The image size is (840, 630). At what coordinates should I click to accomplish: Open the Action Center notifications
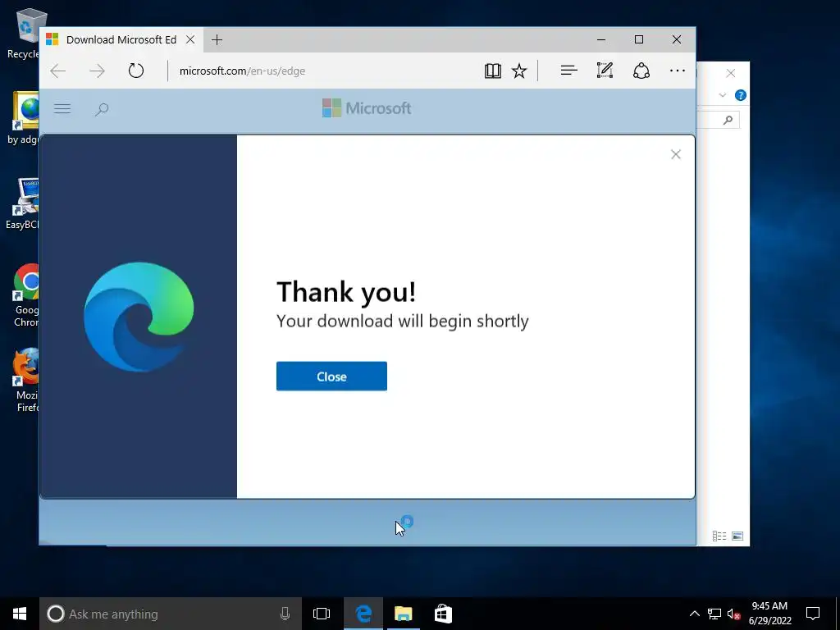[x=813, y=614]
